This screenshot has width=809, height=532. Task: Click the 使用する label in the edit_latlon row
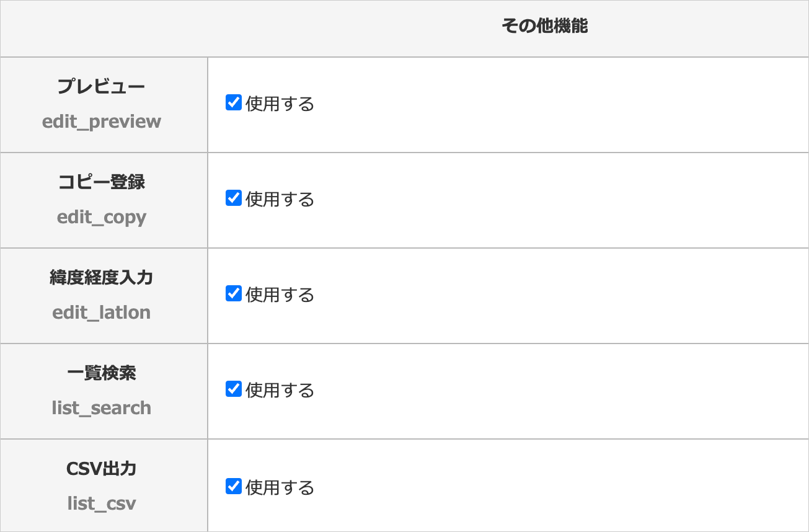pyautogui.click(x=280, y=295)
